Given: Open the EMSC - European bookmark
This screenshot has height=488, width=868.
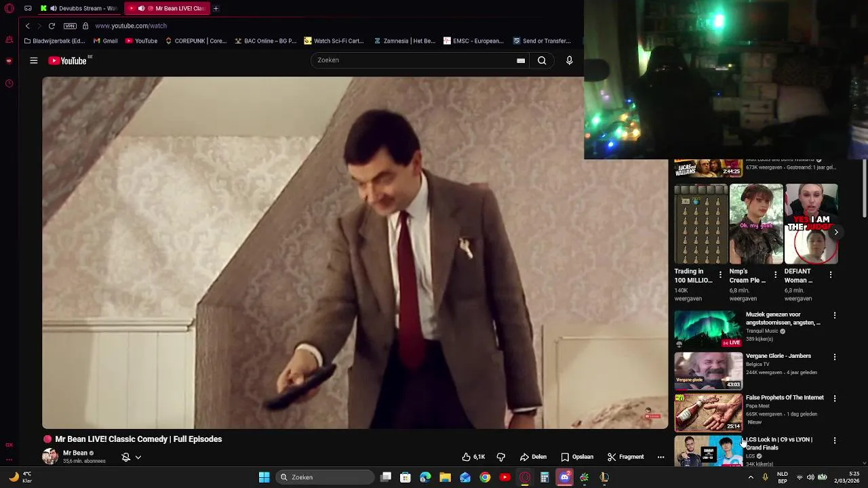Looking at the screenshot, I should coord(473,41).
